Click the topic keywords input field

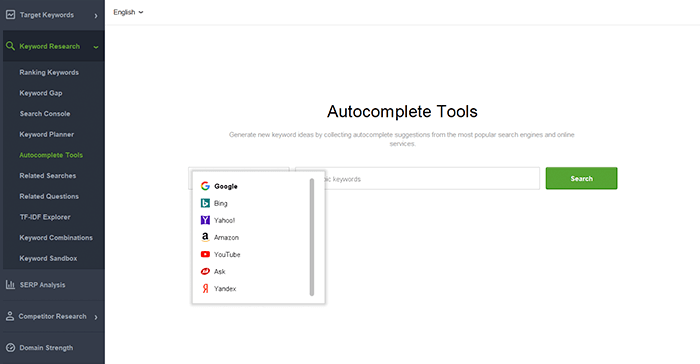417,179
